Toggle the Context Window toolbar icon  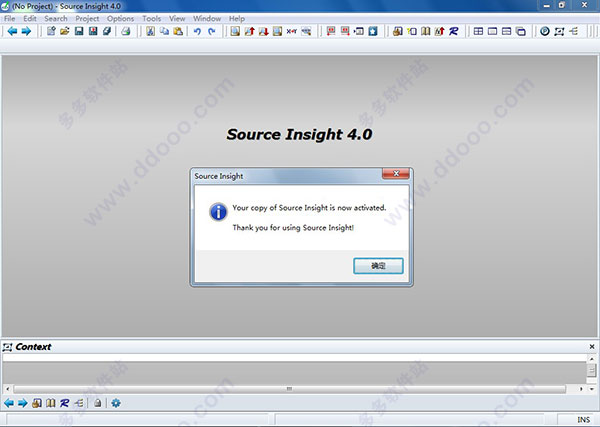point(559,31)
